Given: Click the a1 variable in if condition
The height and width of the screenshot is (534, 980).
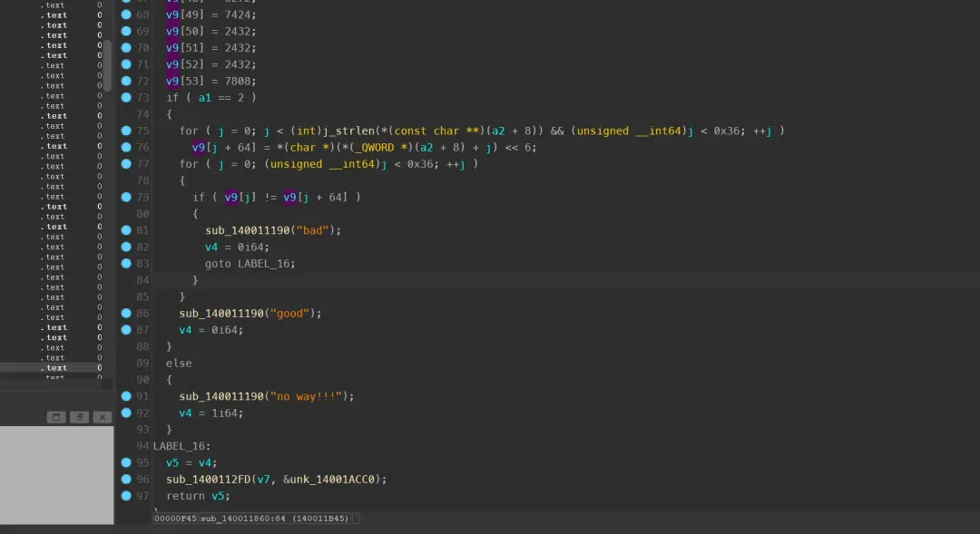Looking at the screenshot, I should [204, 98].
